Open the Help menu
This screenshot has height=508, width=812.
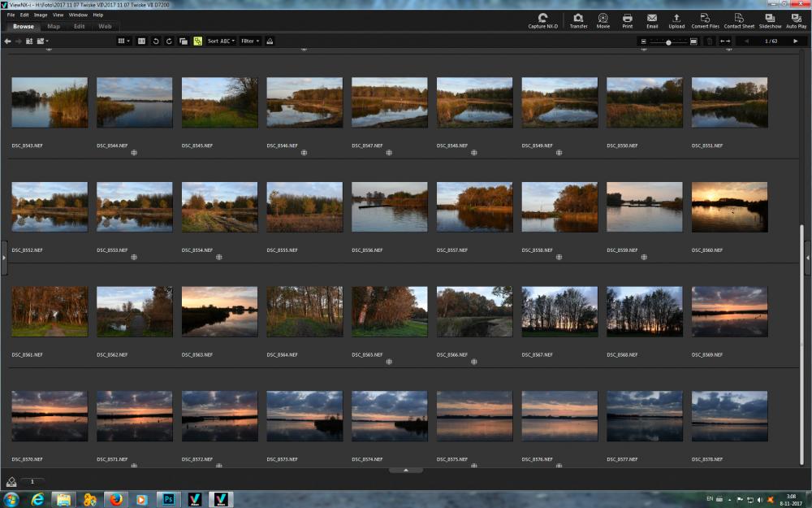click(x=98, y=15)
